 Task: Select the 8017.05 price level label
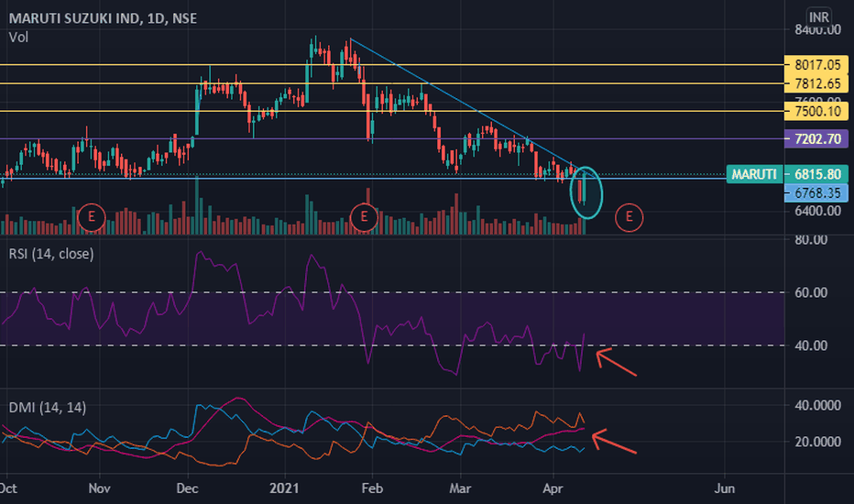coord(816,65)
